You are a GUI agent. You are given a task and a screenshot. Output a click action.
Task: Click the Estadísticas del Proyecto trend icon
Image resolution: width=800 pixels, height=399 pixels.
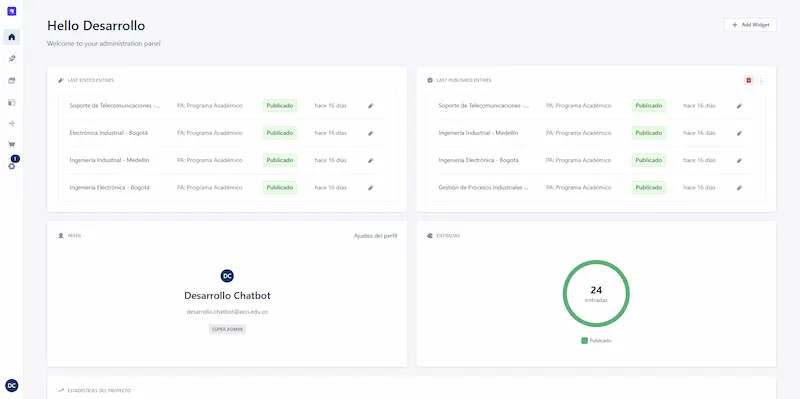61,390
